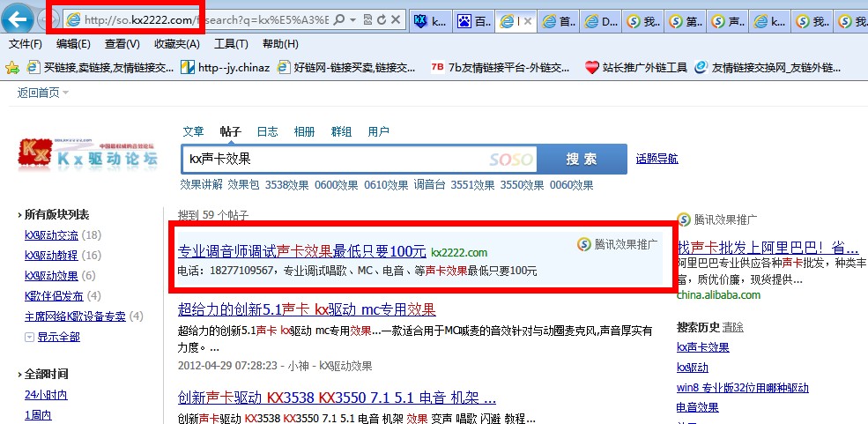The image size is (868, 424).
Task: Open the address bar URL history dropdown
Action: (353, 20)
